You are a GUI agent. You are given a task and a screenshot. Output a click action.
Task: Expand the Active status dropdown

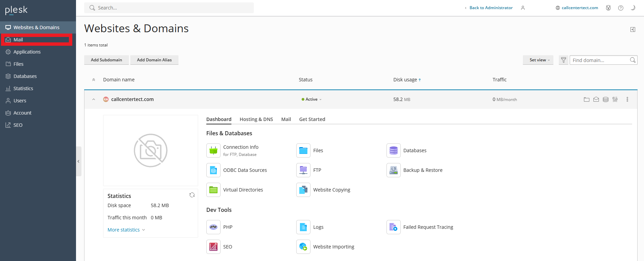pos(311,99)
